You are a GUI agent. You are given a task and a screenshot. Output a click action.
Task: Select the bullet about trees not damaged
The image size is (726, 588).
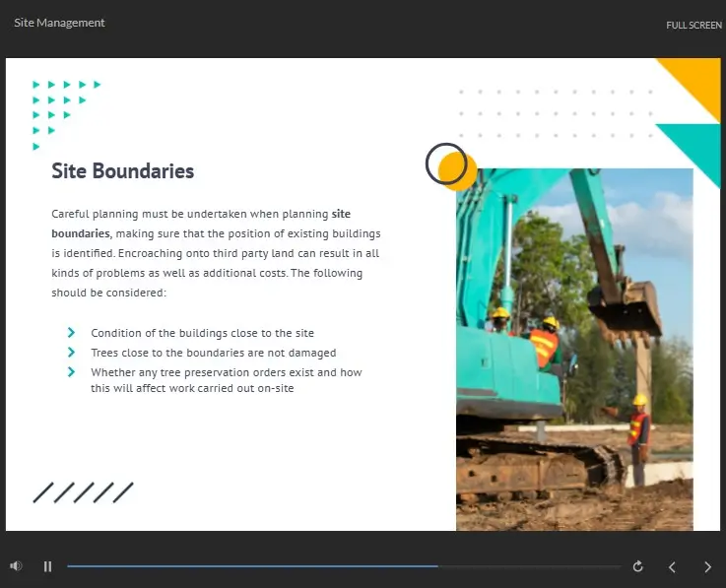click(x=214, y=353)
